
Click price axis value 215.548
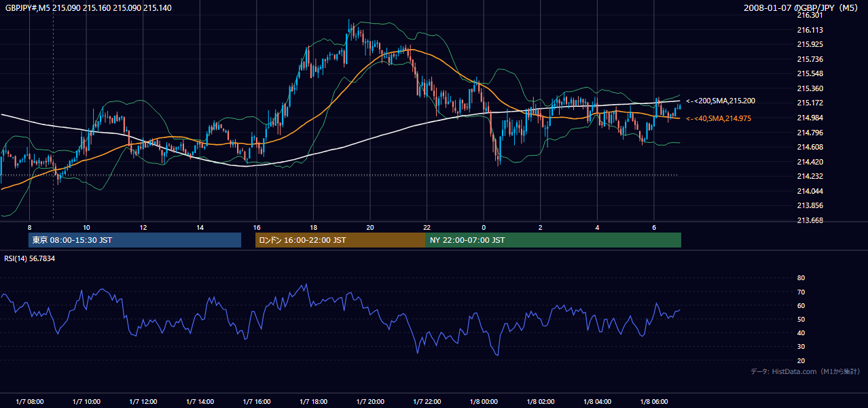pos(810,73)
